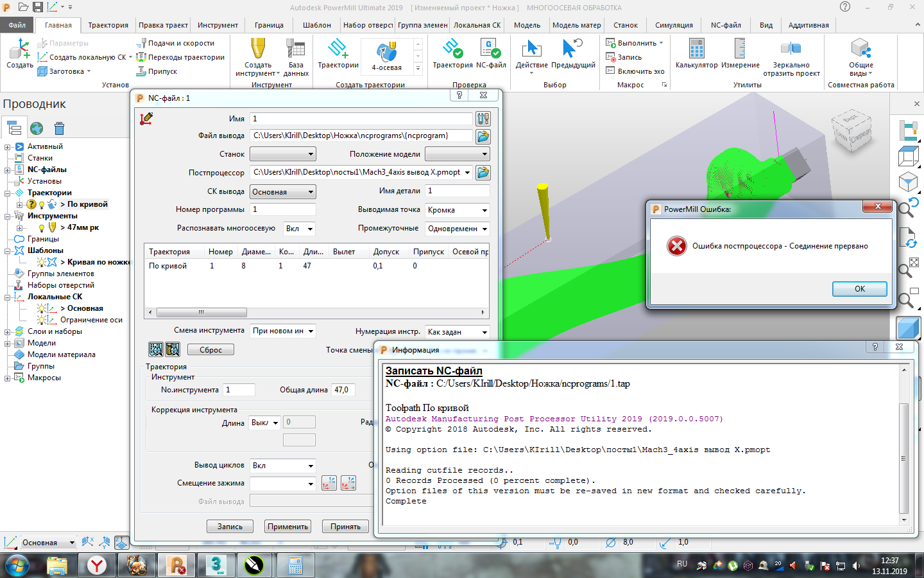Browse for the Файл вывода output path
The height and width of the screenshot is (578, 924).
pos(483,136)
